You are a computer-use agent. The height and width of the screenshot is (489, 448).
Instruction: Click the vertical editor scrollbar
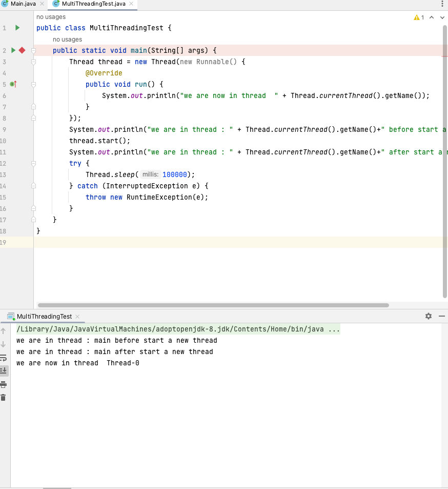tap(445, 162)
